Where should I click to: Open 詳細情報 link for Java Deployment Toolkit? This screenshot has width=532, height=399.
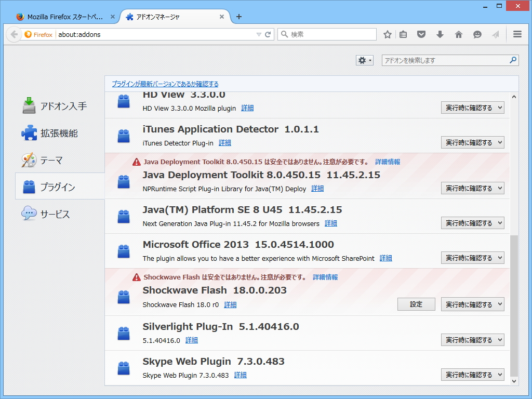(388, 162)
